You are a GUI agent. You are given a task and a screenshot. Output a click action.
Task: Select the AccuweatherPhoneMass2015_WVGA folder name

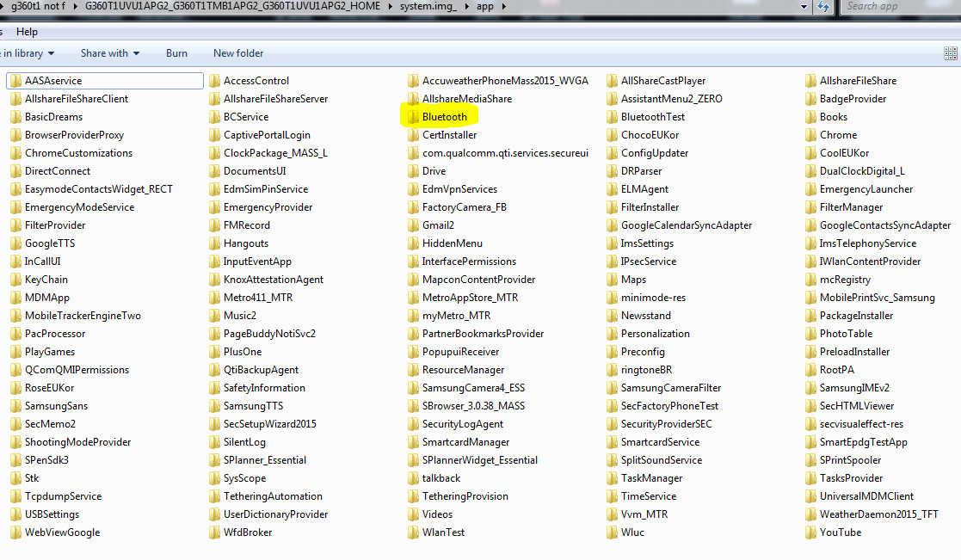pyautogui.click(x=505, y=81)
